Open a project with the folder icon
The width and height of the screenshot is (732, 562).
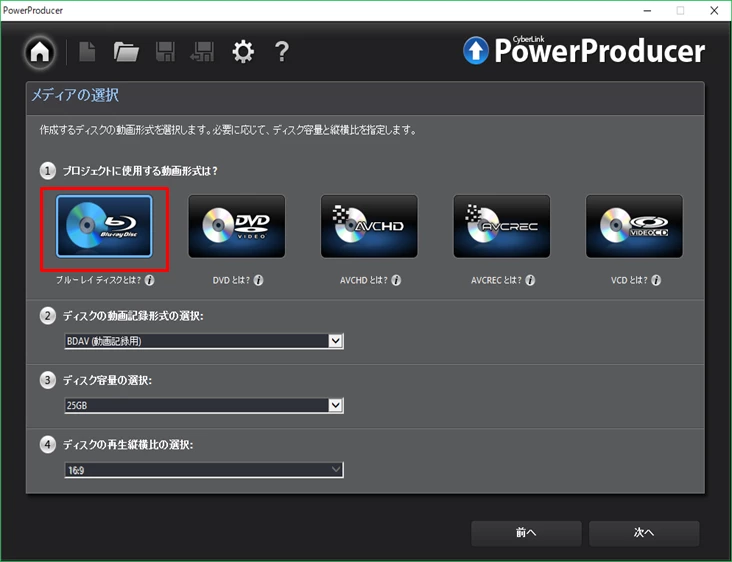pos(126,52)
